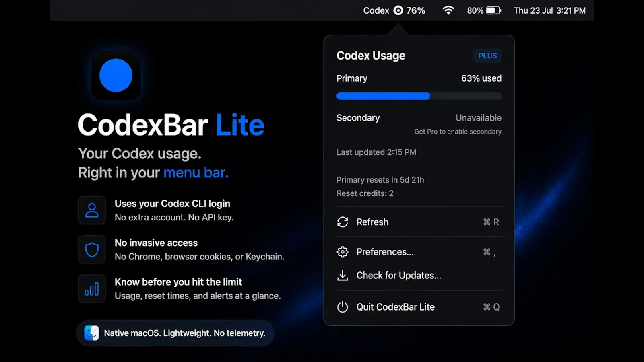Click the Primary usage progress bar
Screen dimensions: 644x362
419,96
